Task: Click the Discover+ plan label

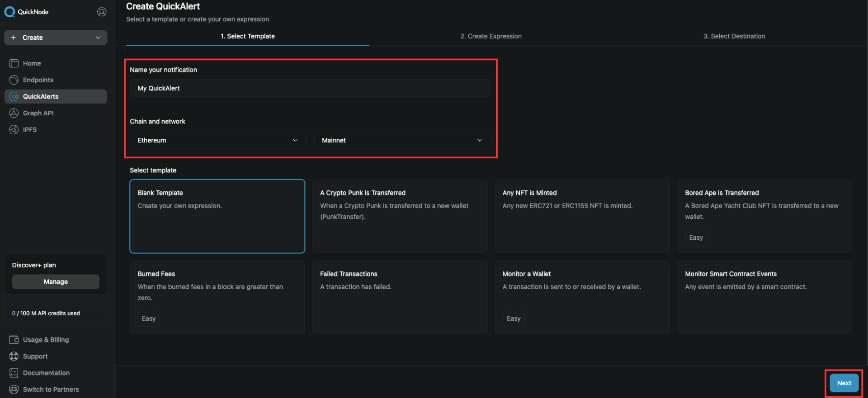Action: click(x=34, y=265)
